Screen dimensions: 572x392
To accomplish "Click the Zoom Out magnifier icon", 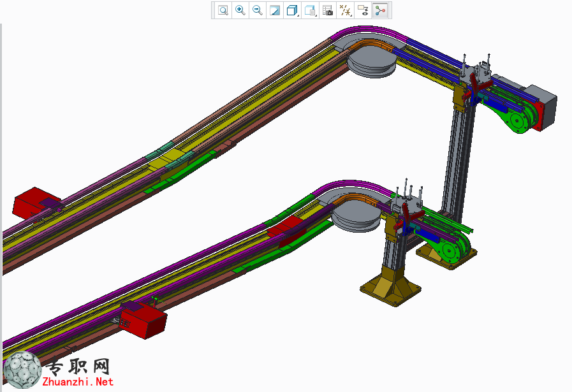I will click(x=258, y=10).
